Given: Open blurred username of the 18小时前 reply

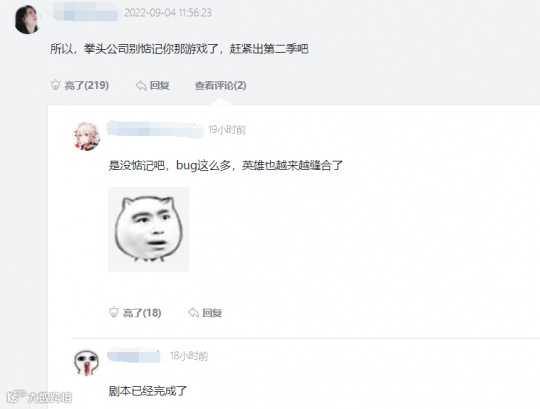Looking at the screenshot, I should (134, 356).
